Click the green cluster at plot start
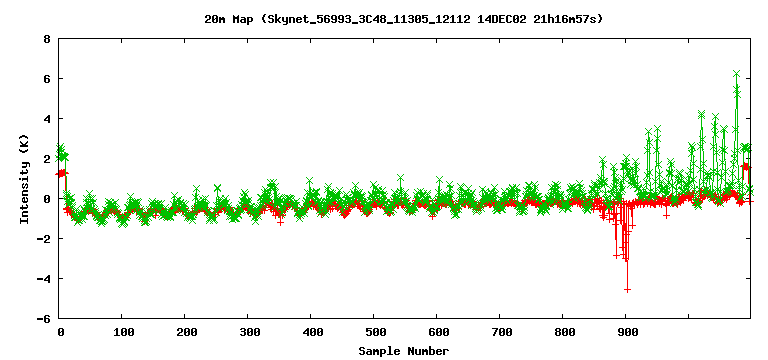Image resolution: width=768 pixels, height=360 pixels. (x=62, y=153)
